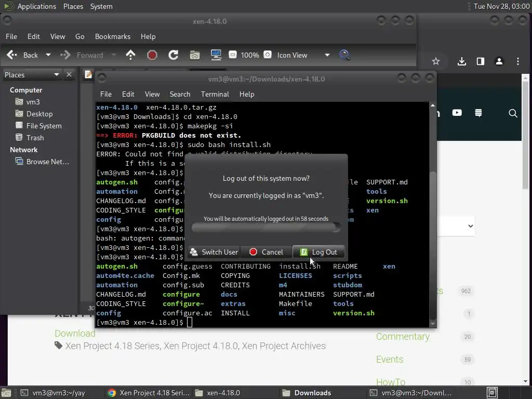532x399 pixels.
Task: Close the Places sidebar pane
Action: coord(69,74)
